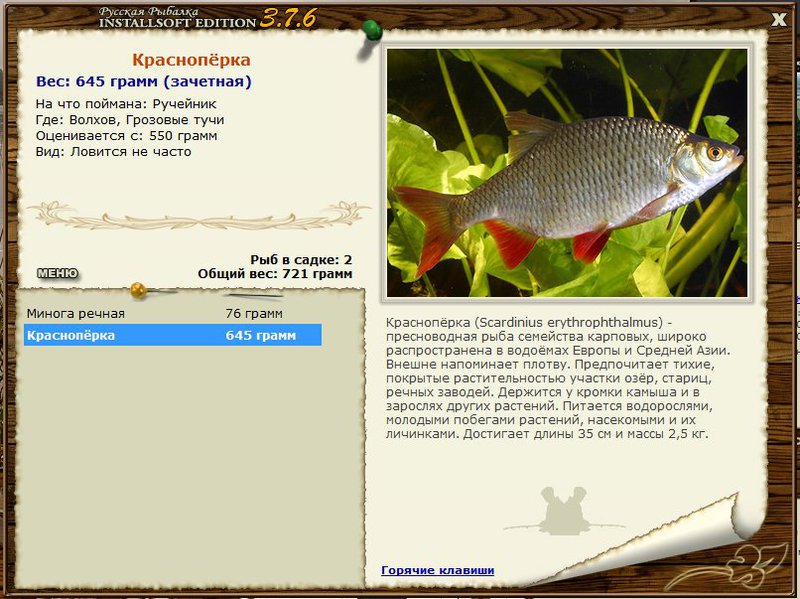Click the rudd fish photo
This screenshot has width=800, height=599.
567,172
